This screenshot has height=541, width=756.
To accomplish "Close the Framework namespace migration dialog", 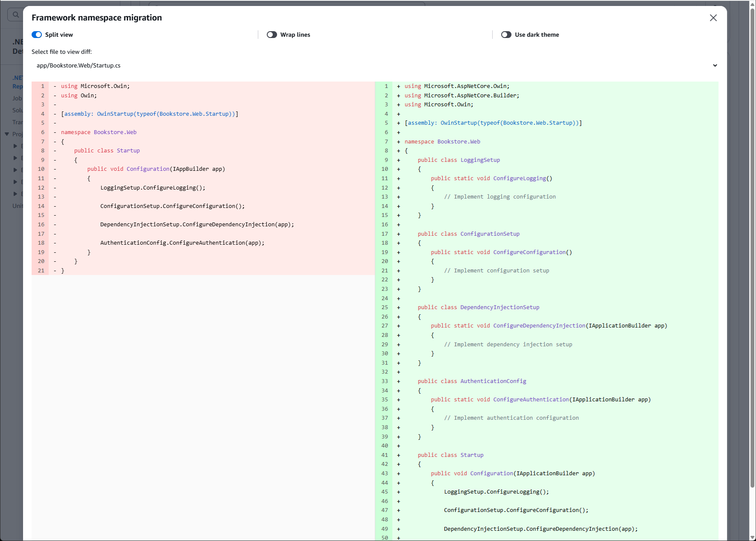I will [713, 18].
